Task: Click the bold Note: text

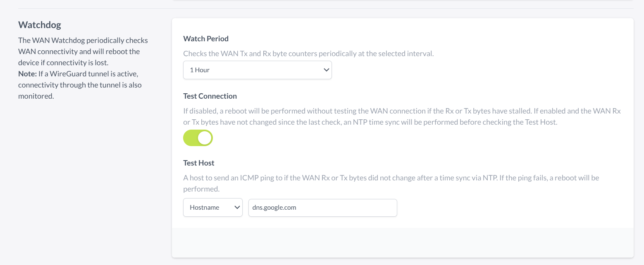Action: (x=27, y=74)
